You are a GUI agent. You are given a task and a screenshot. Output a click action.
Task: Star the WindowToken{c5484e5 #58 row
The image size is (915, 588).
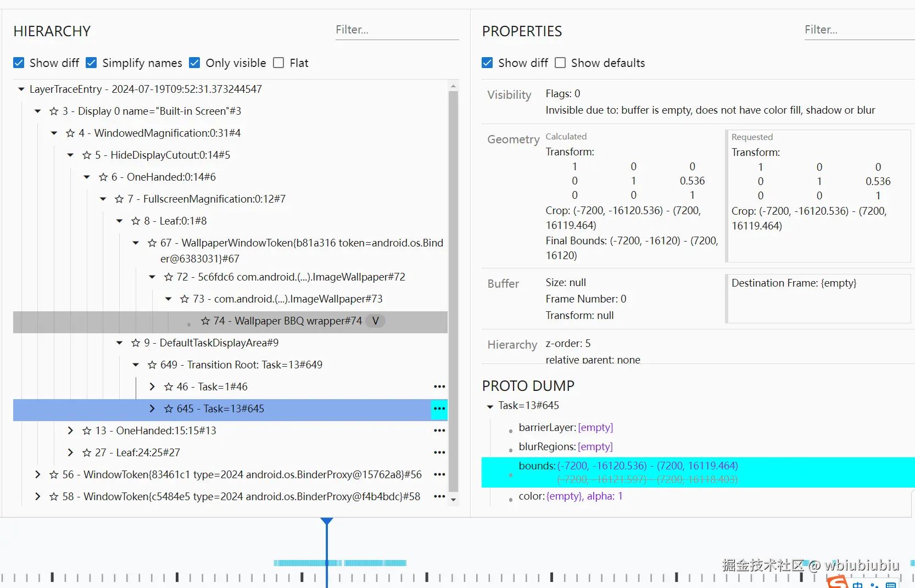54,497
